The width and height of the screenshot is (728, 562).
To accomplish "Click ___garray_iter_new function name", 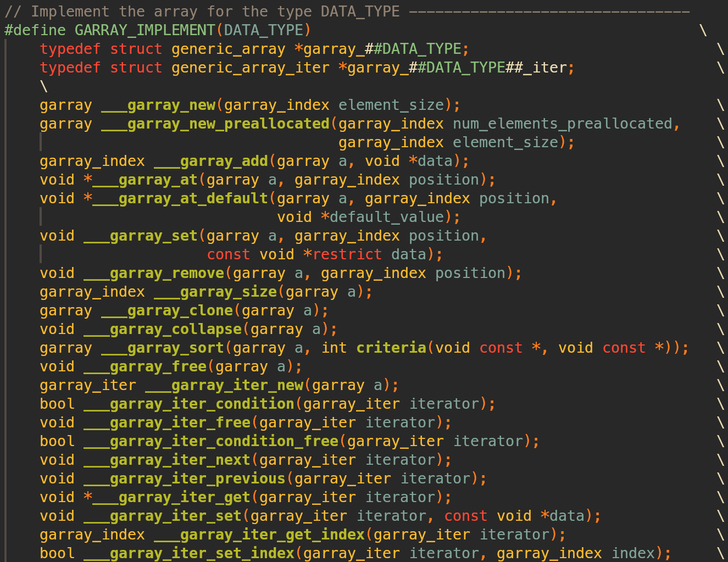I will tap(224, 385).
